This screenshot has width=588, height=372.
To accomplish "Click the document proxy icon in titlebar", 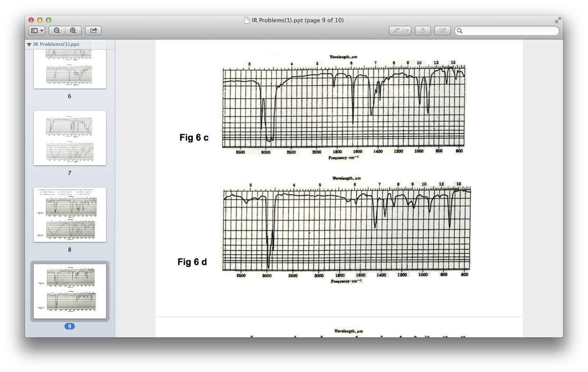I will click(246, 20).
